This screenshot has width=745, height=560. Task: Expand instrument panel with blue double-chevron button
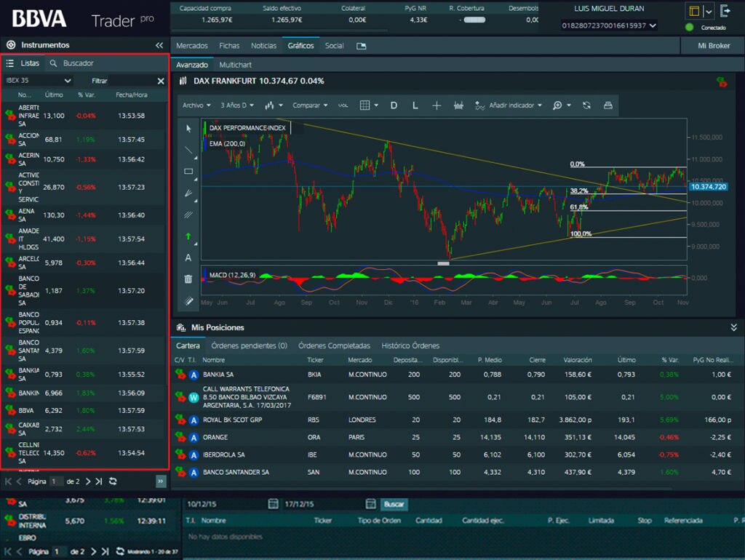[x=161, y=481]
